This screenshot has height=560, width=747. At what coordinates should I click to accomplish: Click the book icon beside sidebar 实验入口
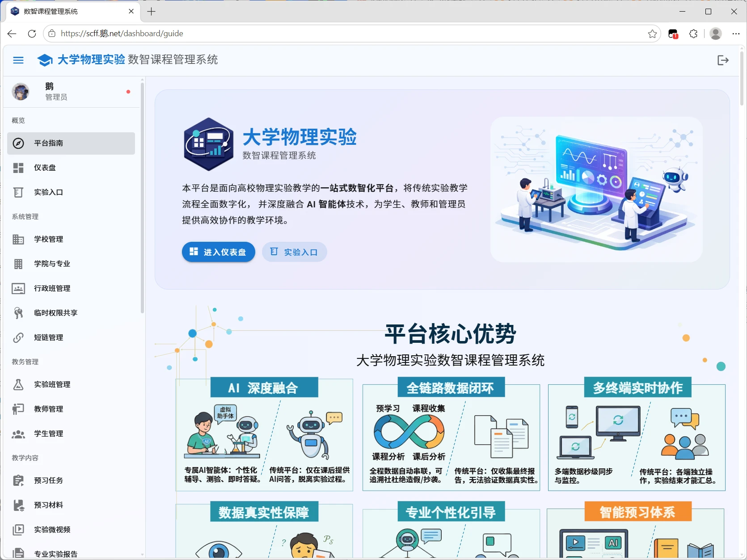(x=18, y=193)
